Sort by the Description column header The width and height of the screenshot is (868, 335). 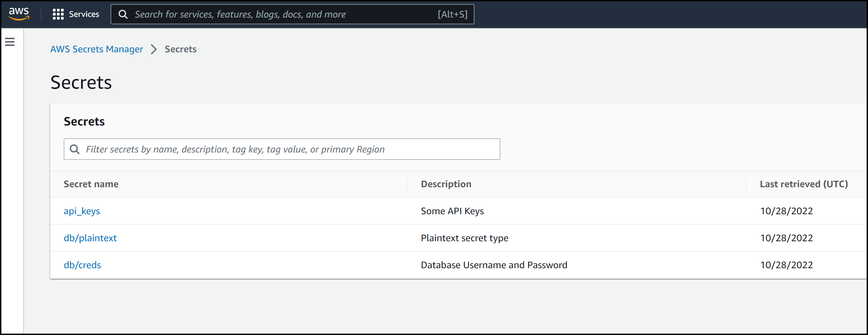[446, 184]
